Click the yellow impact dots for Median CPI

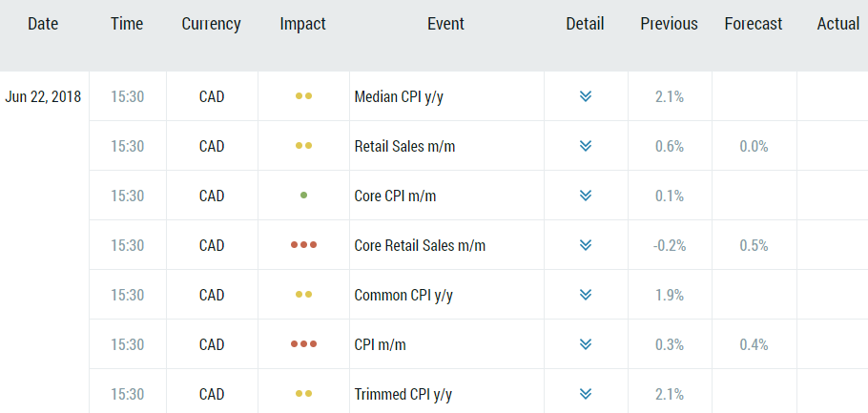[303, 96]
